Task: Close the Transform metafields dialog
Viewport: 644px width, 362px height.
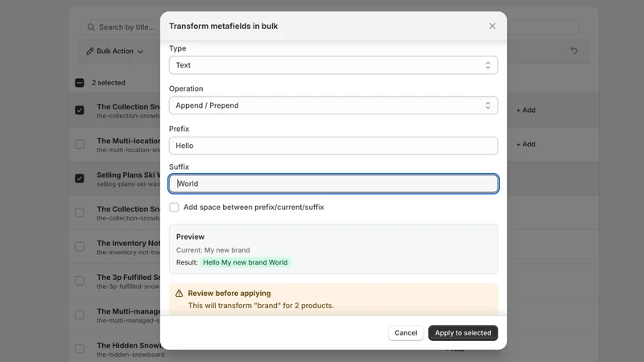Action: [492, 26]
